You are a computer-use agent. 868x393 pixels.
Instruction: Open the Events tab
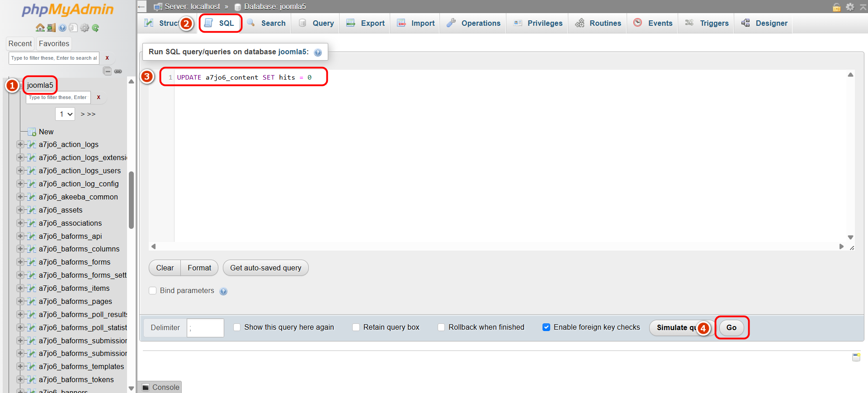pos(653,23)
